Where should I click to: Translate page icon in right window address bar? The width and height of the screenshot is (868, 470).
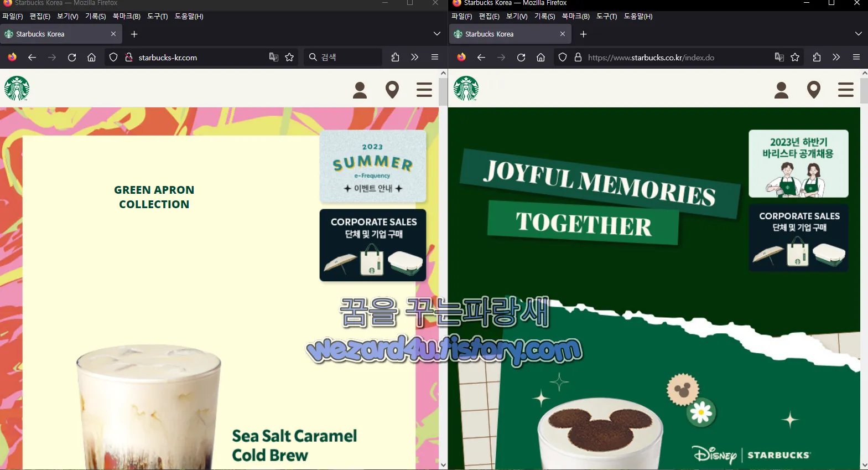[x=779, y=57]
